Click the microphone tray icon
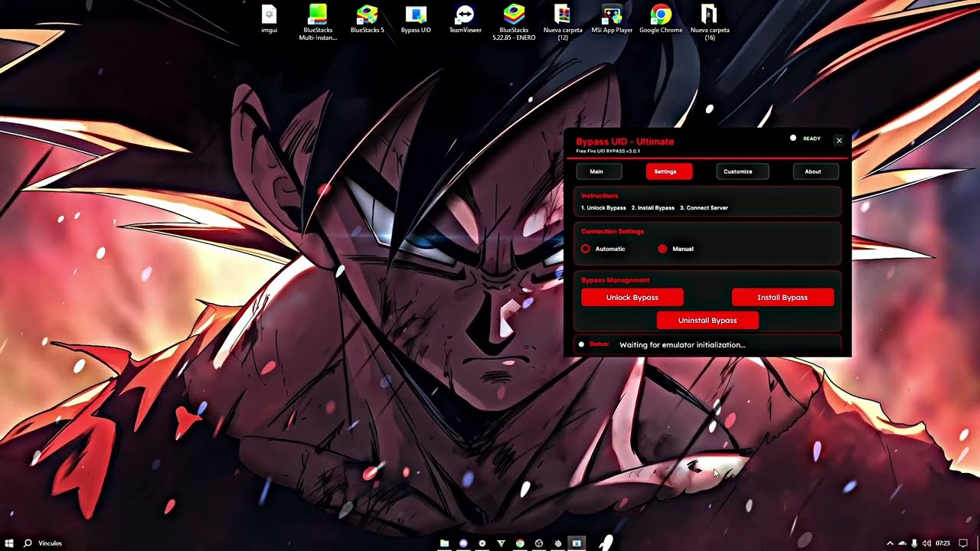This screenshot has height=551, width=980. pos(914,543)
